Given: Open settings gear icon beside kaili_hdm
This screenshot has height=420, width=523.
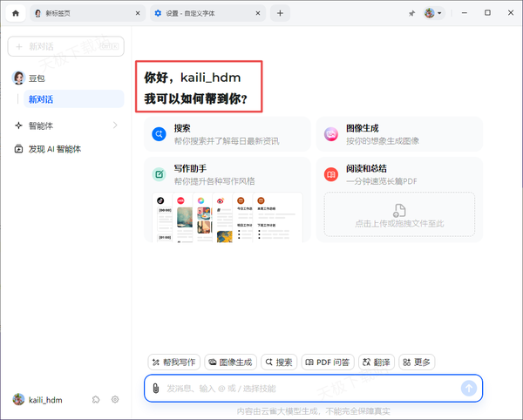Looking at the screenshot, I should tap(115, 399).
